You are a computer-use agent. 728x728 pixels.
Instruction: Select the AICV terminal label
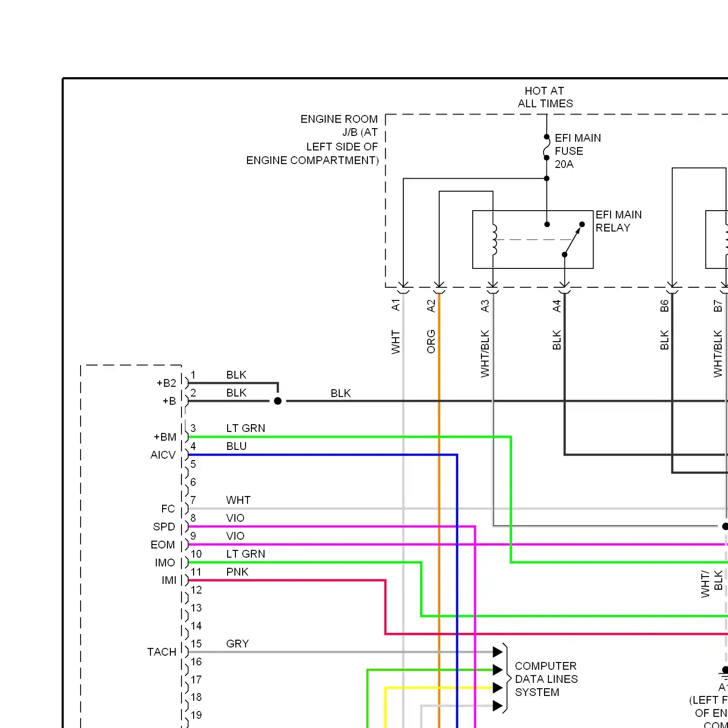click(x=163, y=455)
